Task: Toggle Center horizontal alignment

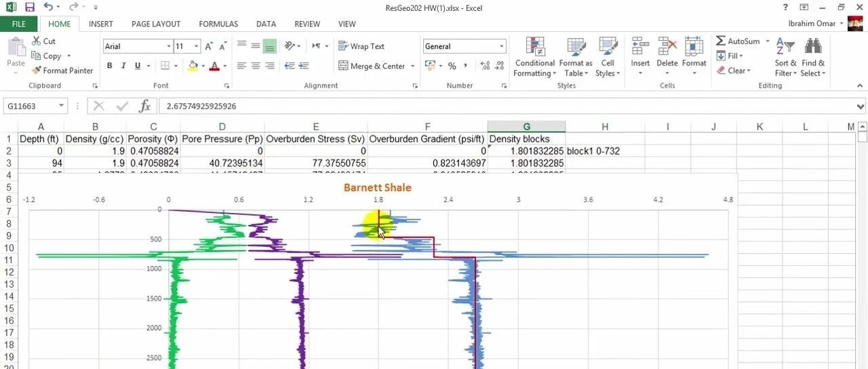Action: (256, 66)
